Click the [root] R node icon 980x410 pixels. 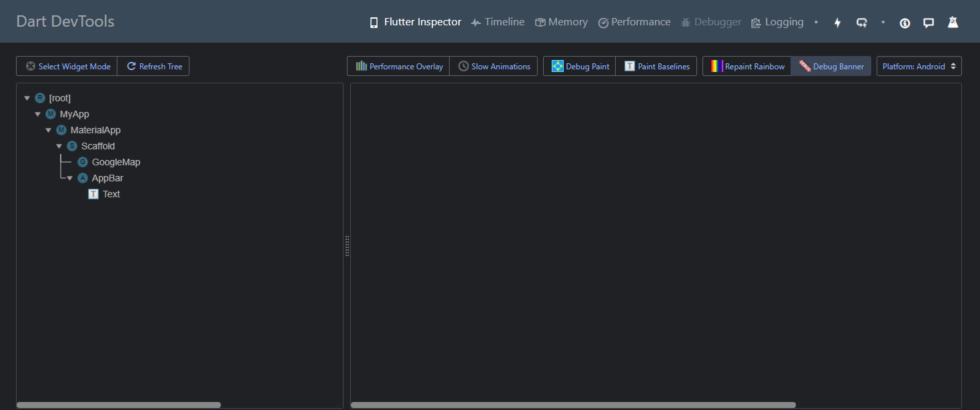tap(40, 98)
